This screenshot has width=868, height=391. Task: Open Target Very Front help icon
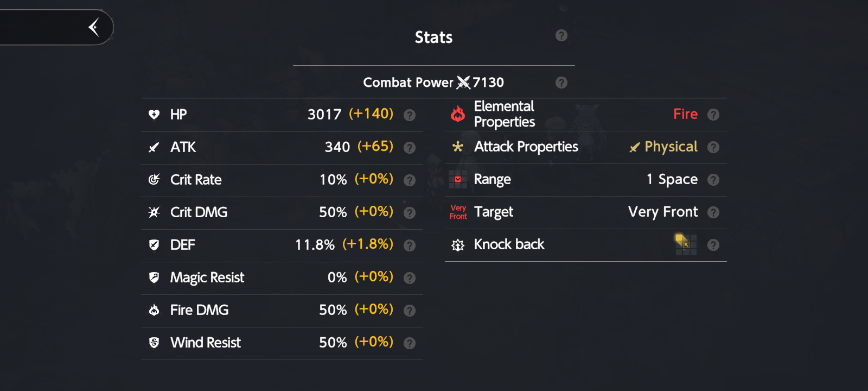(x=713, y=212)
